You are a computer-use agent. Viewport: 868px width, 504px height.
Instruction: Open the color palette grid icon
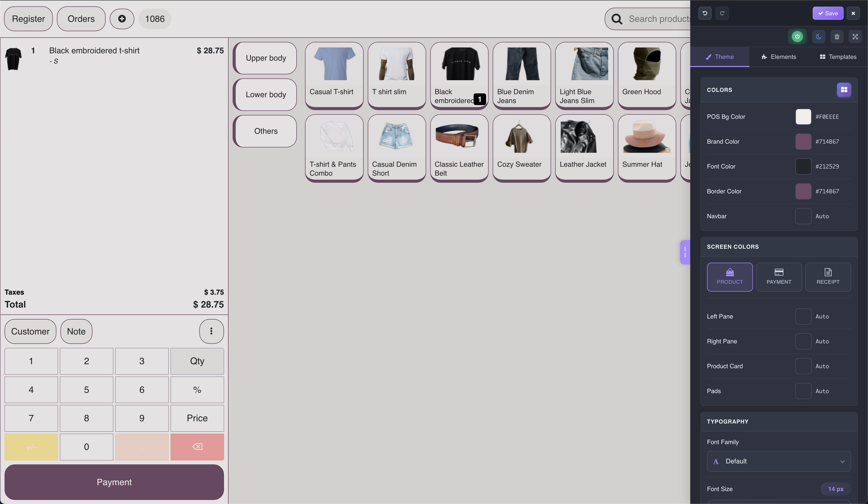pos(844,90)
